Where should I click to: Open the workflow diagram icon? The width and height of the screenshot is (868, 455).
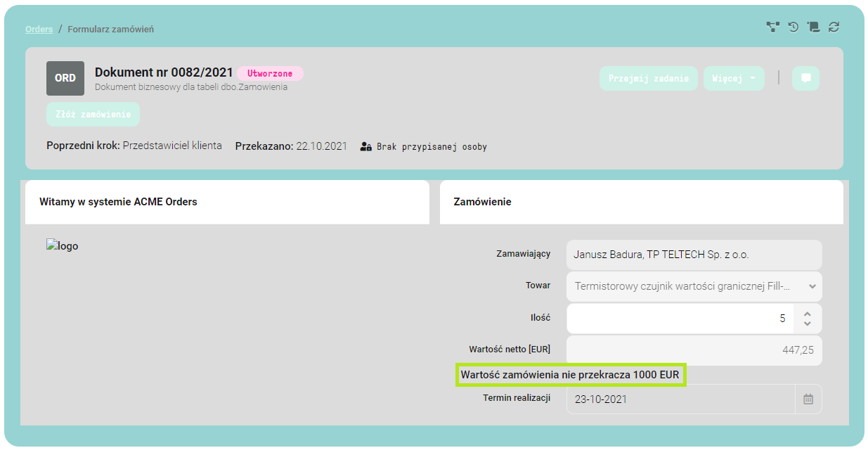pos(772,27)
